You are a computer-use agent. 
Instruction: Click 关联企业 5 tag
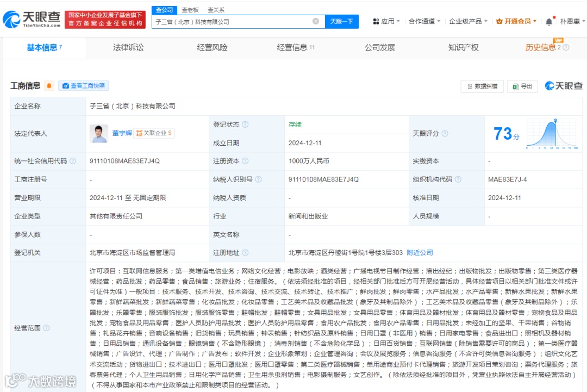(x=154, y=133)
